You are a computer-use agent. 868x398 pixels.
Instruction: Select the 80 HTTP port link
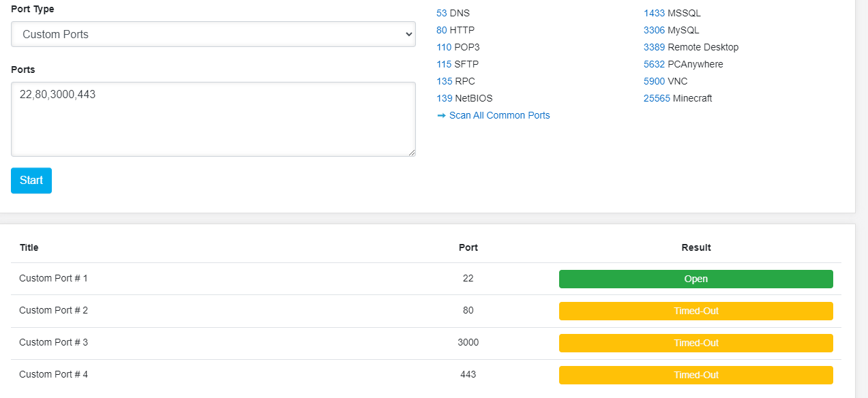coord(442,30)
